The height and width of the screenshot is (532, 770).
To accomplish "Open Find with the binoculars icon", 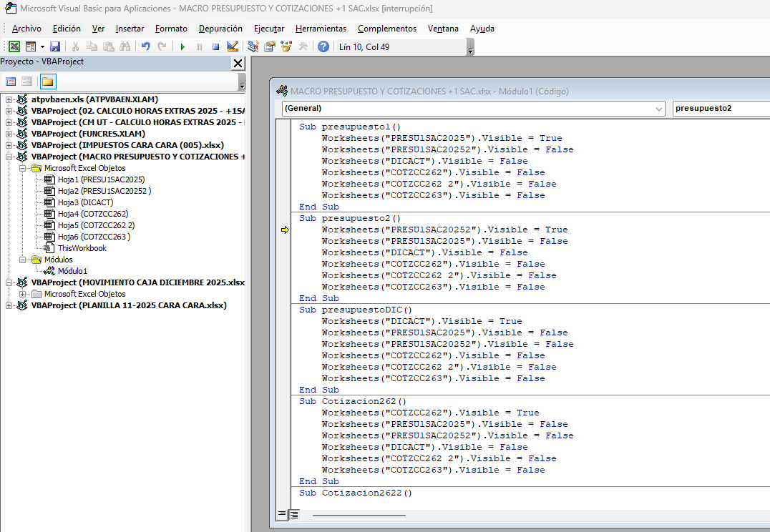I will [125, 46].
